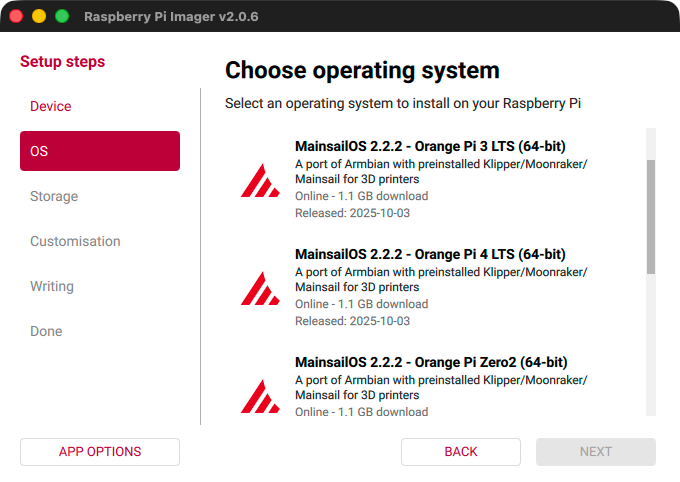Click the Raspberry Pi Imager v2.0.6 title
Screen dimensions: 680x482
coord(171,16)
